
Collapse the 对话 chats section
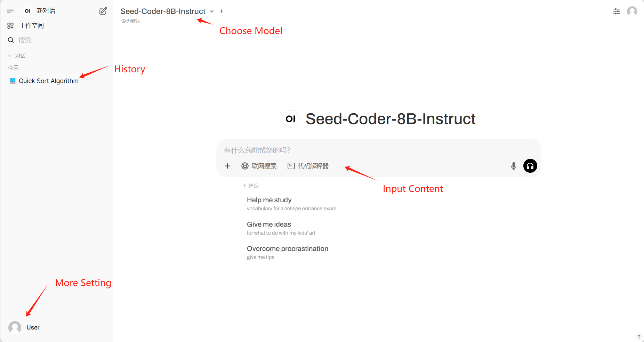click(17, 56)
